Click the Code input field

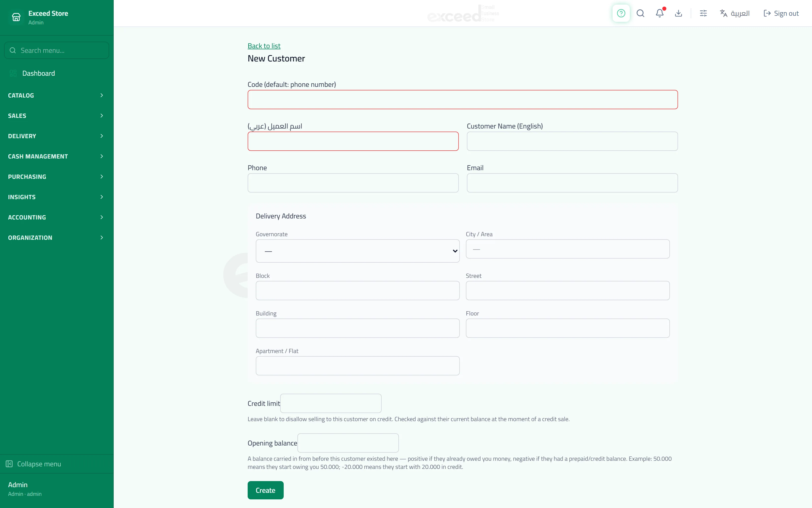tap(462, 100)
